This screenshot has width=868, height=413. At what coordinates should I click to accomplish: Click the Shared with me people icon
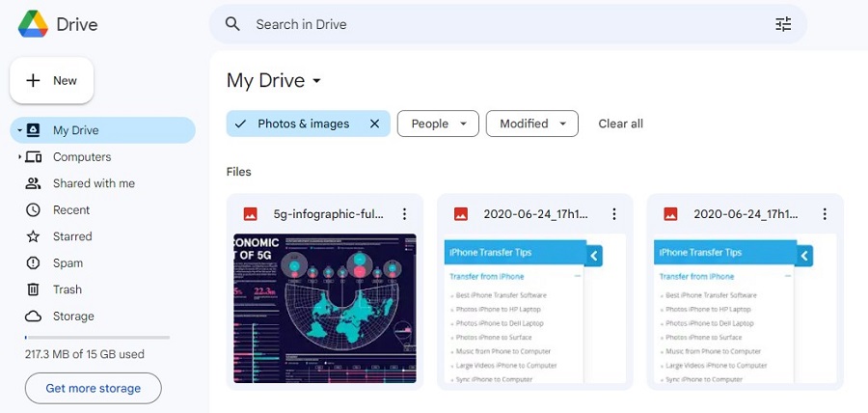pos(33,183)
